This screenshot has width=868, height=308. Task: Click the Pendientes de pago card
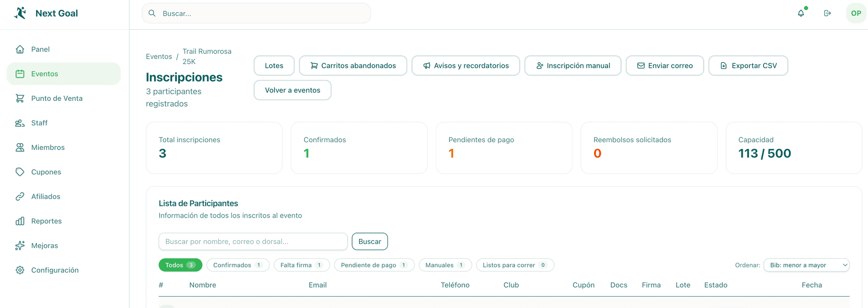click(504, 148)
